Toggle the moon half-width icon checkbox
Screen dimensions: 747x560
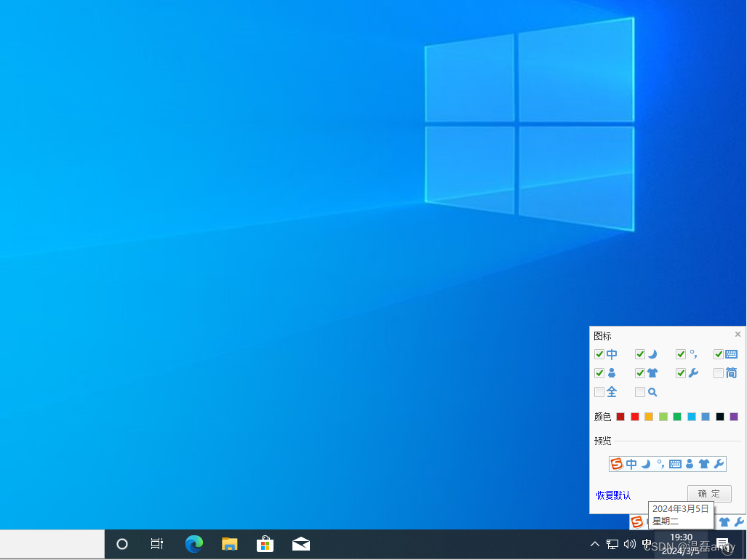point(640,354)
